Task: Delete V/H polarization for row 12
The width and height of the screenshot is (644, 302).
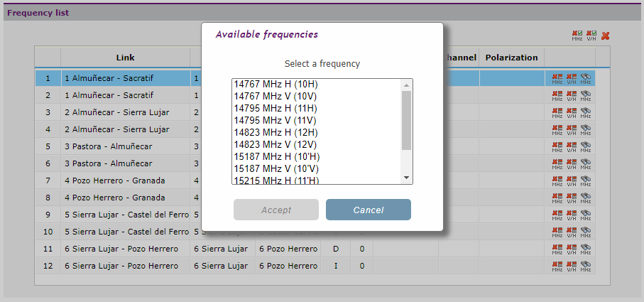Action: tap(572, 266)
